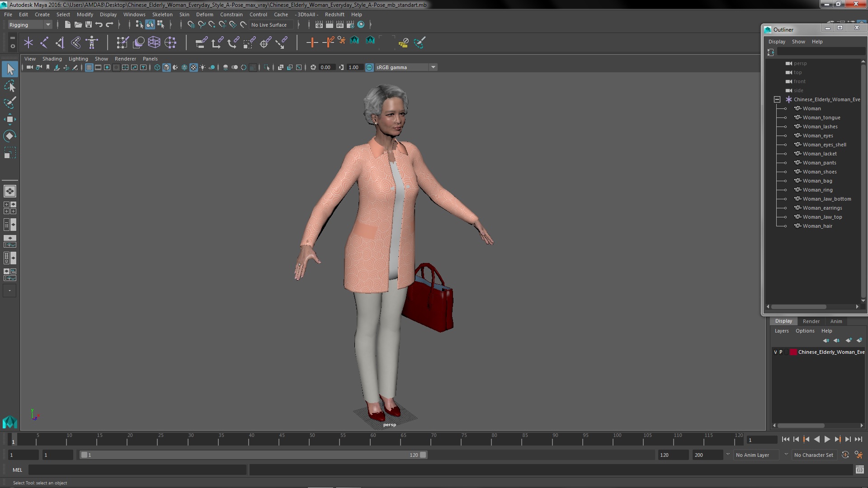
Task: Click the New Scene icon
Action: click(x=67, y=24)
